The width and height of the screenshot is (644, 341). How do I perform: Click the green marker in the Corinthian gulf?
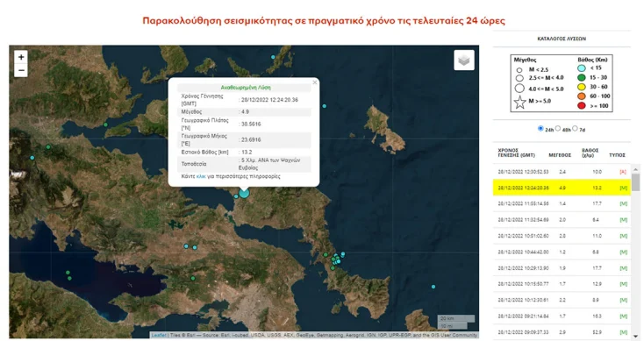click(68, 273)
